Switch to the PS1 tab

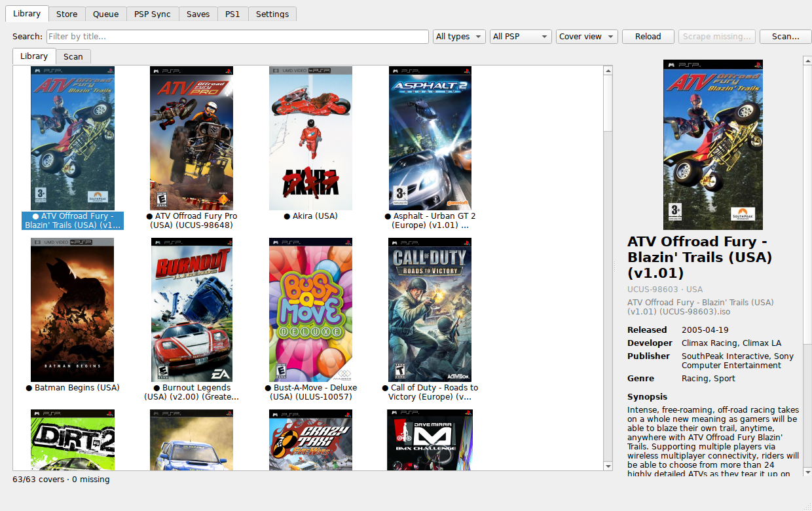232,14
